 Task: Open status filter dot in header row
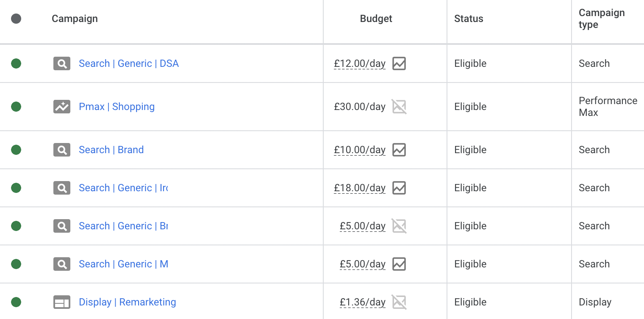(16, 19)
